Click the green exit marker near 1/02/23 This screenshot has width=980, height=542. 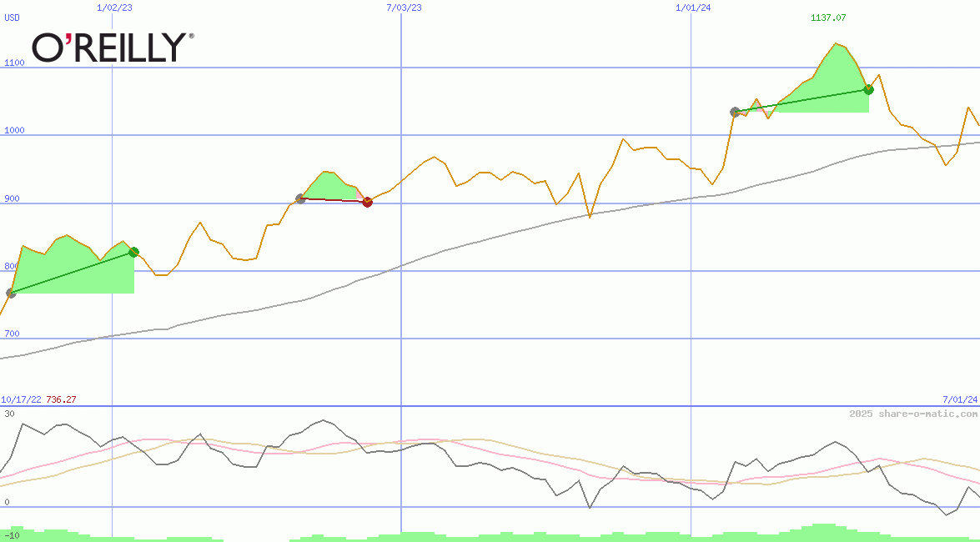[133, 252]
